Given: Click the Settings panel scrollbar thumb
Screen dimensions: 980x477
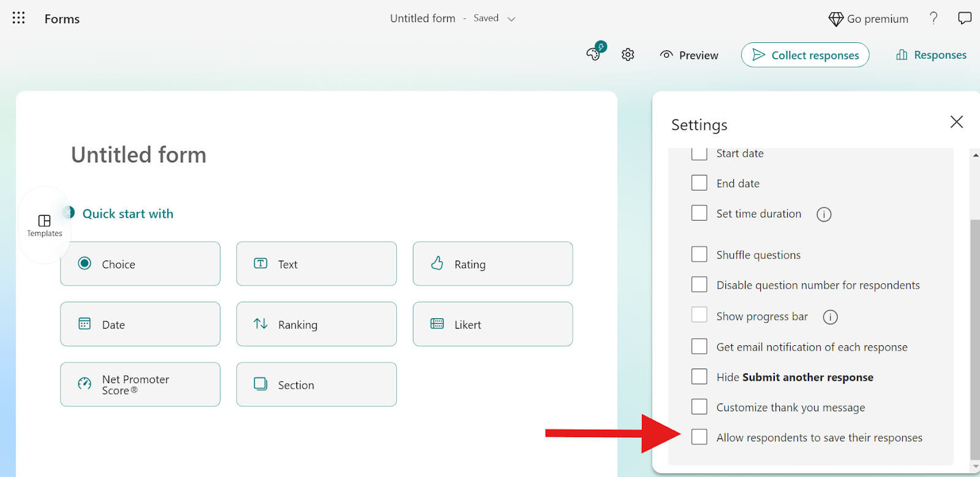Looking at the screenshot, I should (975, 339).
